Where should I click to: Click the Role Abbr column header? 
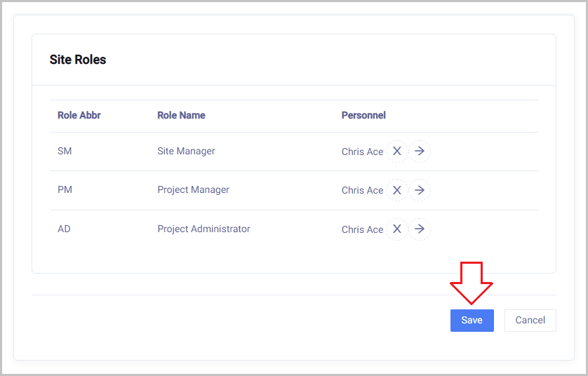pyautogui.click(x=79, y=115)
